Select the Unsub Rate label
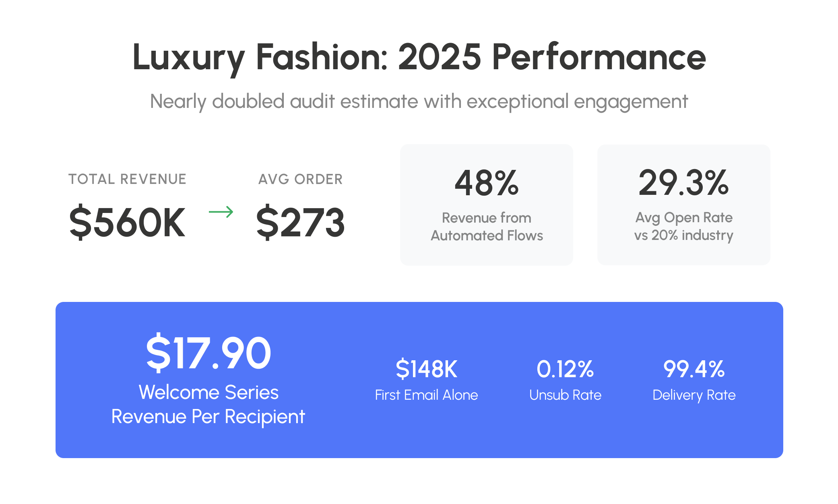Viewport: 838px width, 504px height. pyautogui.click(x=565, y=395)
